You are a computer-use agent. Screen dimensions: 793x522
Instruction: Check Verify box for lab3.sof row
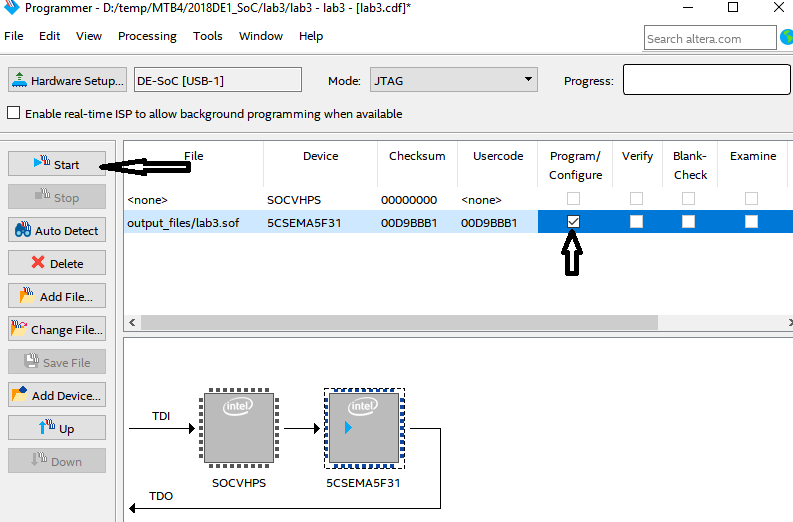point(636,222)
